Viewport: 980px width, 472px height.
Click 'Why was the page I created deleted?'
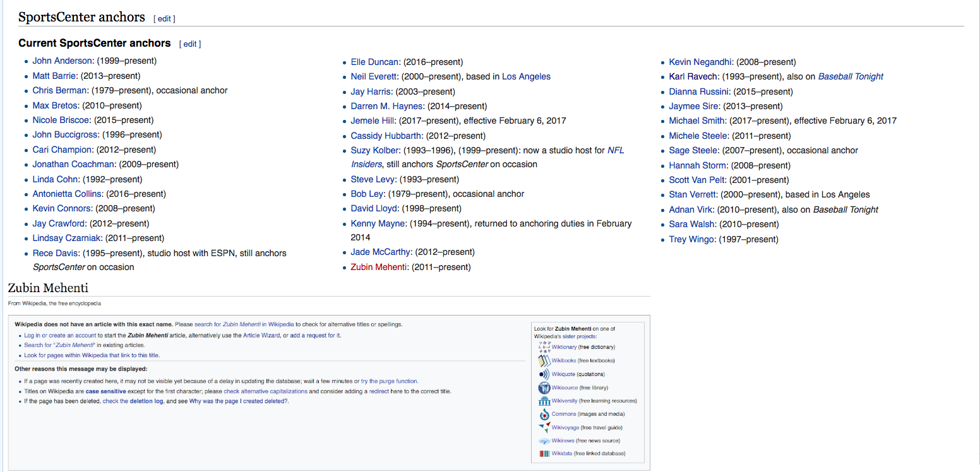pos(239,401)
